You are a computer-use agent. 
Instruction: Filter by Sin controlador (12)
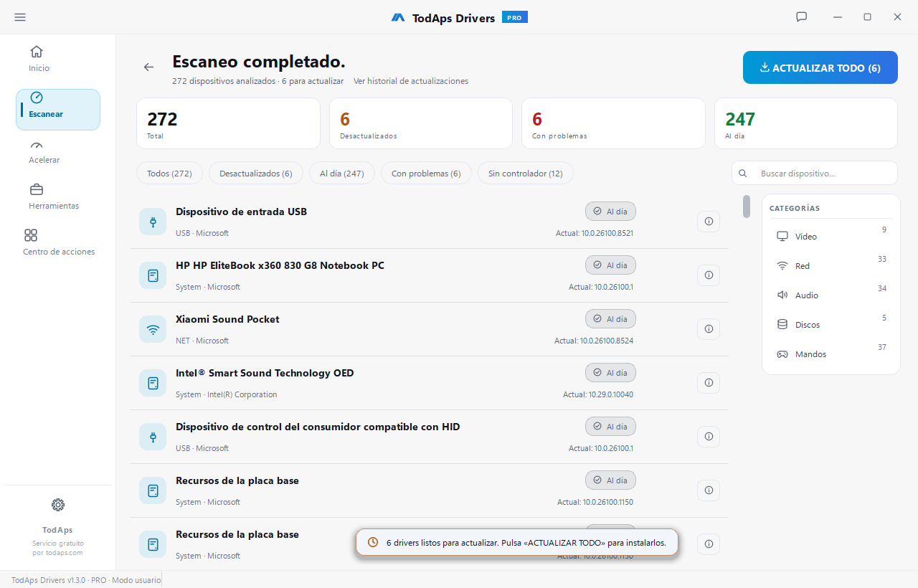(x=526, y=174)
